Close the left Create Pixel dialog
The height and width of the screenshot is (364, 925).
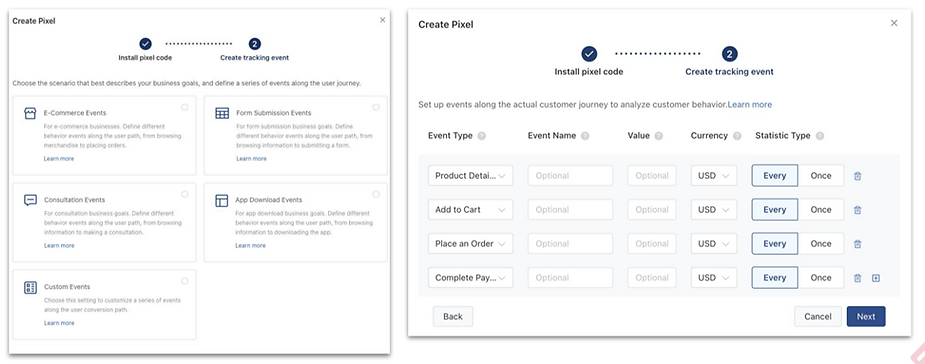tap(382, 20)
